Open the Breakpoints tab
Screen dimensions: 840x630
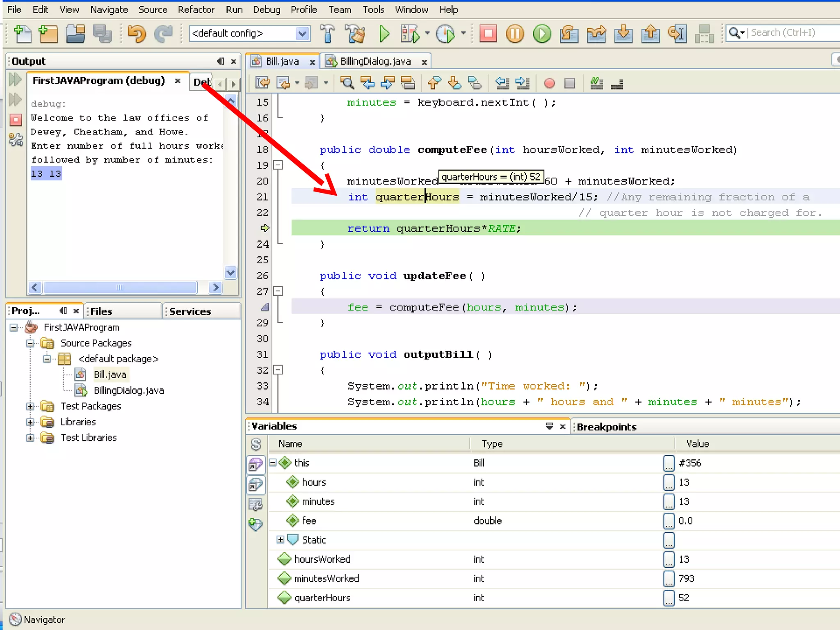pyautogui.click(x=606, y=427)
